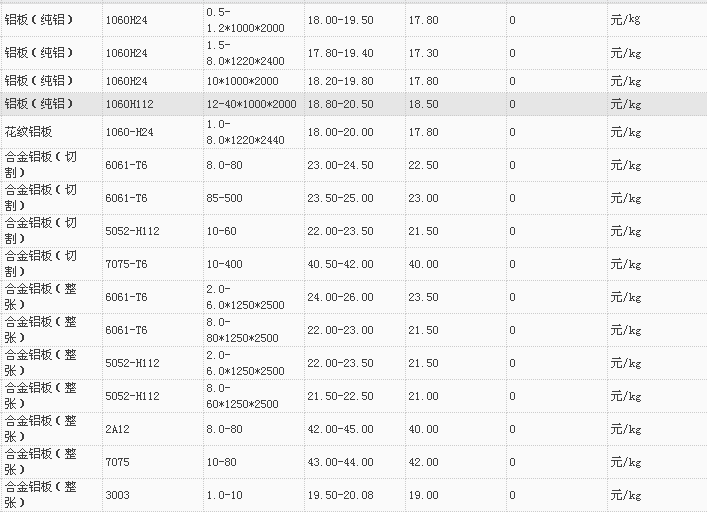Click the 40.50-42.00 price range cell

click(341, 264)
